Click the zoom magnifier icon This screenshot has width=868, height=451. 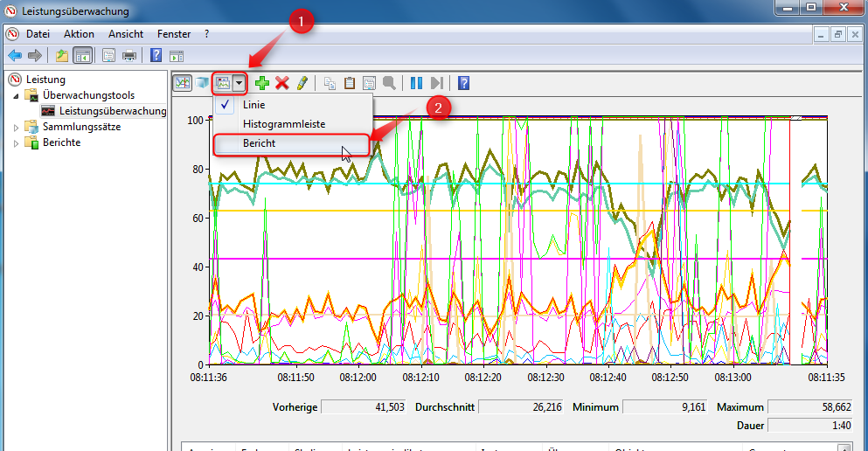[x=389, y=83]
